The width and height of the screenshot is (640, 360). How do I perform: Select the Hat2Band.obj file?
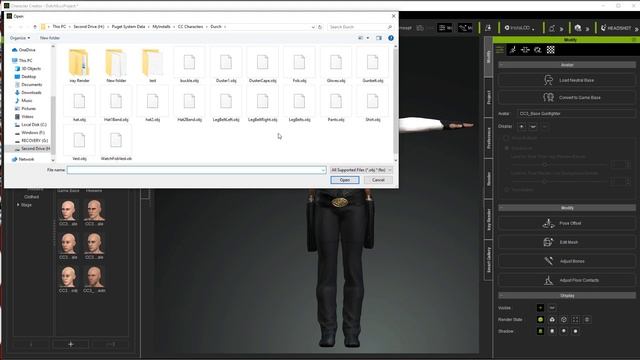pyautogui.click(x=189, y=105)
